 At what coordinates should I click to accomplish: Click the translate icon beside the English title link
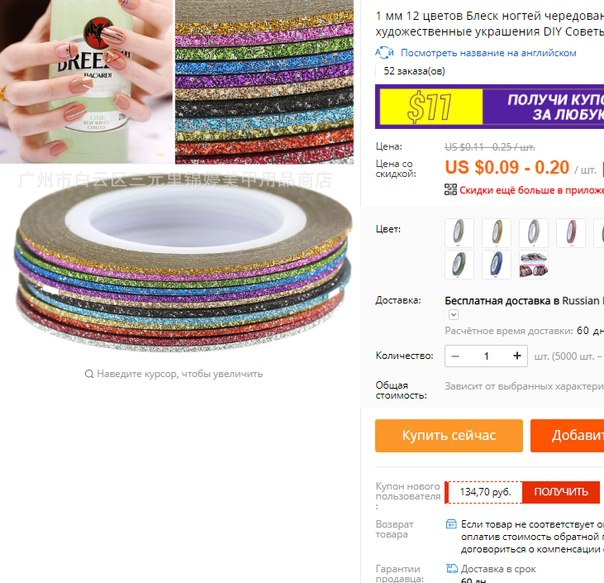tap(384, 52)
